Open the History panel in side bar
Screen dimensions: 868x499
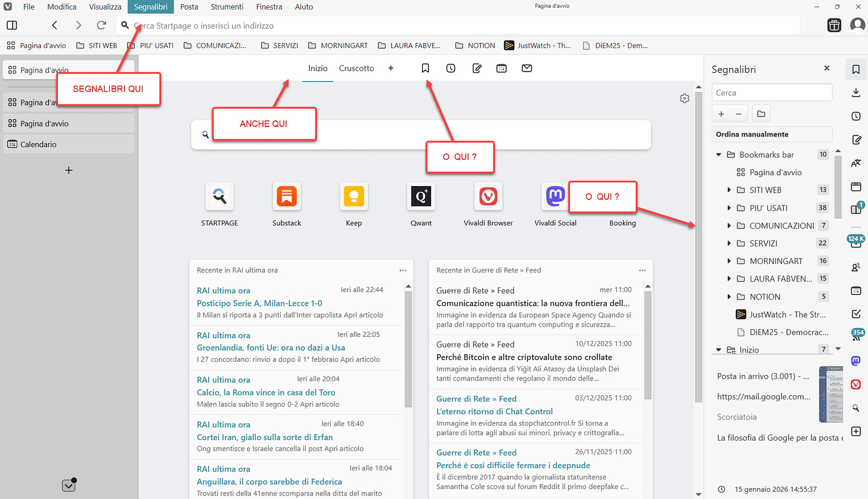point(856,116)
